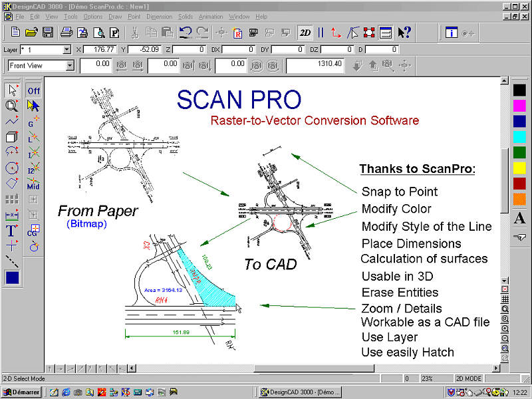Open the File menu
This screenshot has height=399, width=532.
(20, 16)
